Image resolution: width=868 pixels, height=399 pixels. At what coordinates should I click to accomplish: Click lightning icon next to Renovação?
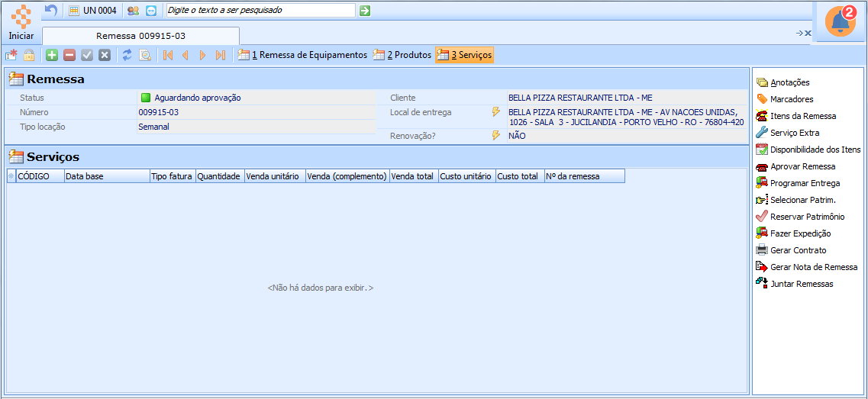point(496,135)
